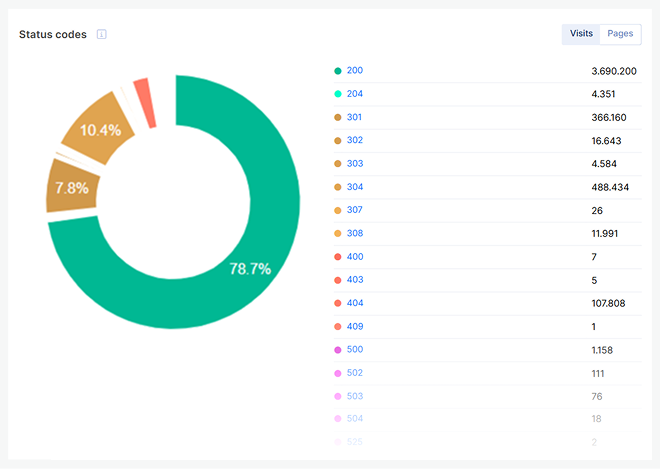Click the cyan legend dot for 204
Viewport: 660px width, 469px height.
338,94
